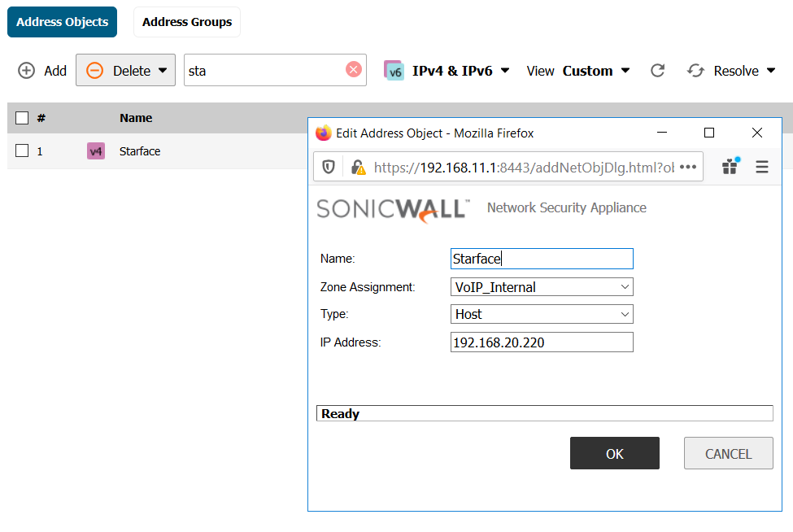Viewport: 793px width, 532px height.
Task: Close the Edit Address Object window
Action: click(757, 133)
